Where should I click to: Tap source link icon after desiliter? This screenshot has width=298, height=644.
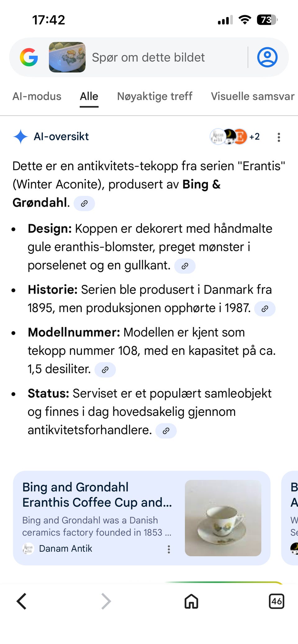click(x=105, y=370)
